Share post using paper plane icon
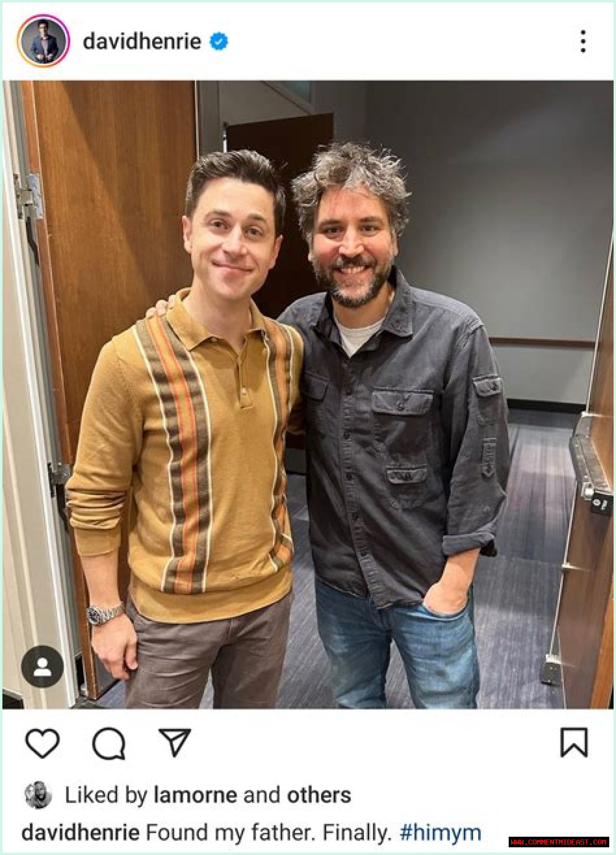The image size is (616, 855). (x=175, y=742)
